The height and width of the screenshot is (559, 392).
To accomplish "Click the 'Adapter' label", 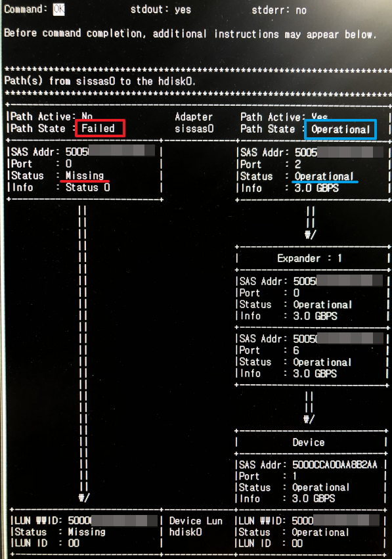I will tap(194, 117).
